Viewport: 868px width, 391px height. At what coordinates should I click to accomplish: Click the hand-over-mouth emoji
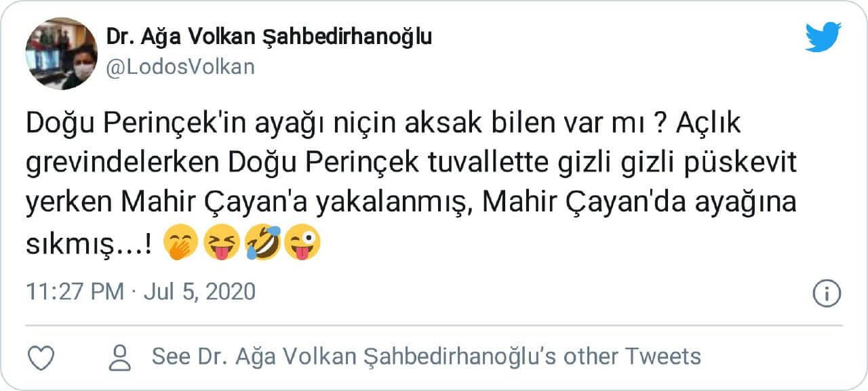pyautogui.click(x=181, y=243)
